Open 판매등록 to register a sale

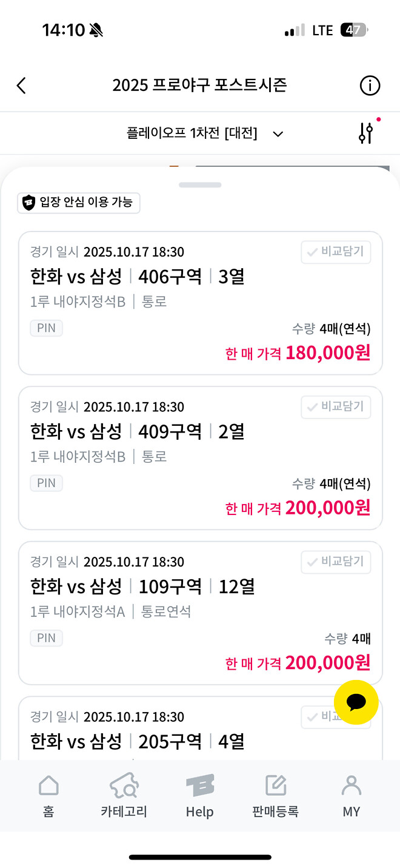(276, 795)
